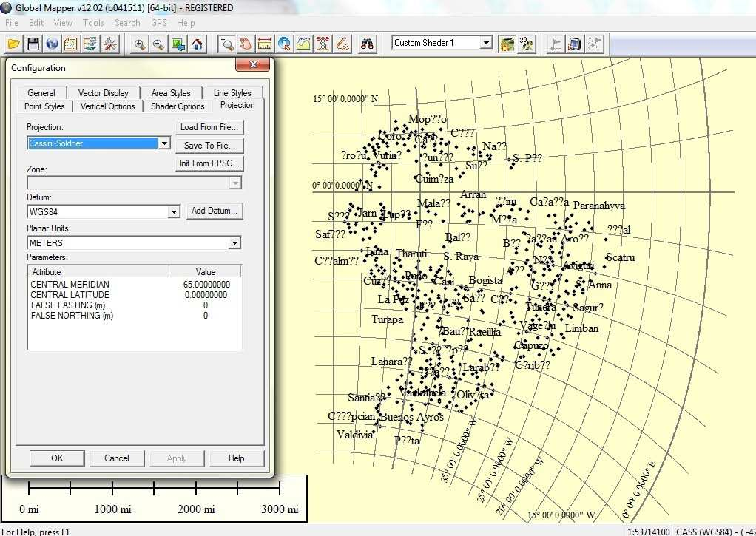Open the Search menu

(x=127, y=23)
